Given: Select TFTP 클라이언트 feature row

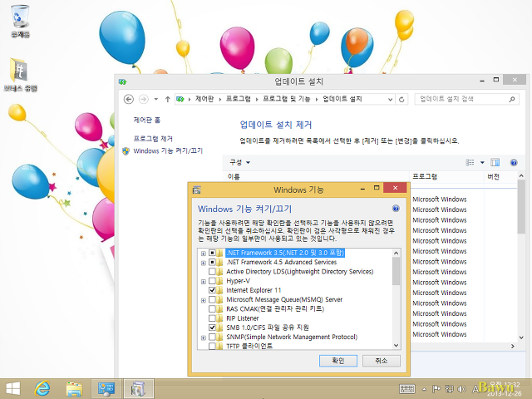Looking at the screenshot, I should tap(249, 346).
